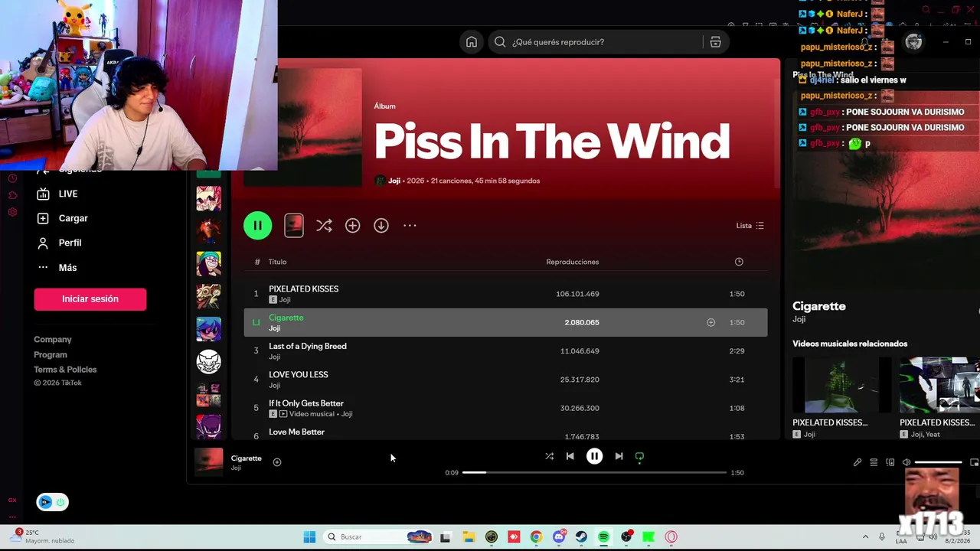
Task: Expand the Program footer section
Action: point(51,355)
